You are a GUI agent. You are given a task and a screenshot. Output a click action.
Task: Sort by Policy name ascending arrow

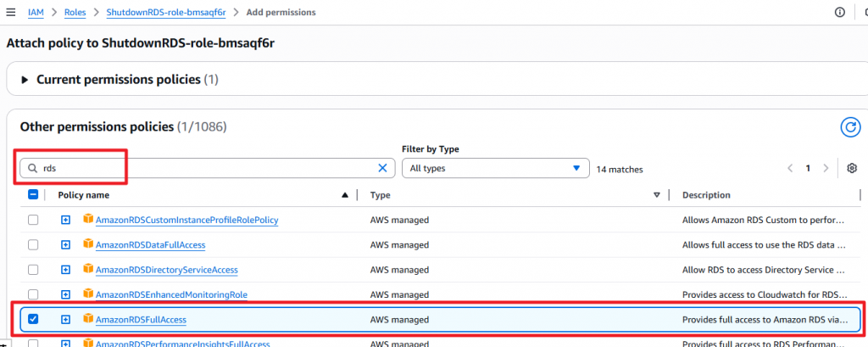[346, 195]
